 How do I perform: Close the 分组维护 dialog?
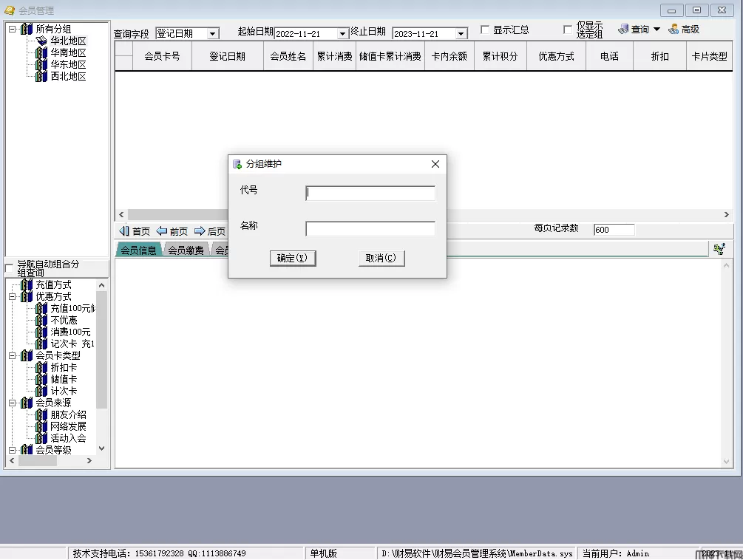(x=435, y=164)
